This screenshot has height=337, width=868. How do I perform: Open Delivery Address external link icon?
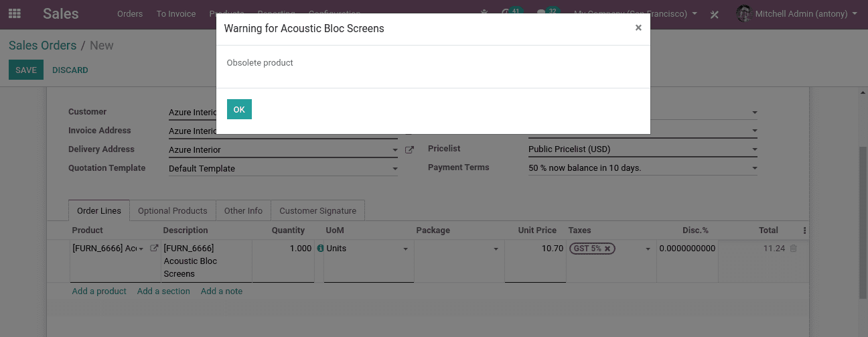coord(409,150)
